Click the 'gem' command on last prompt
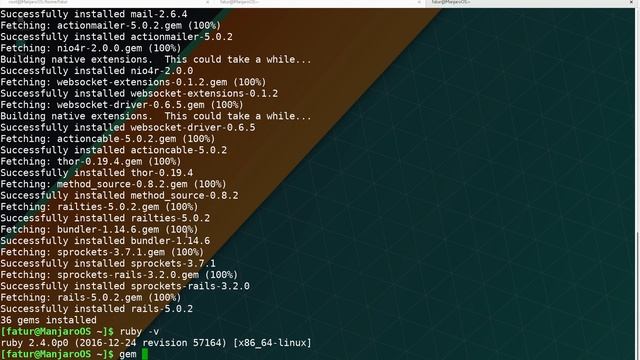Viewport: 640px width, 360px height. pos(128,354)
